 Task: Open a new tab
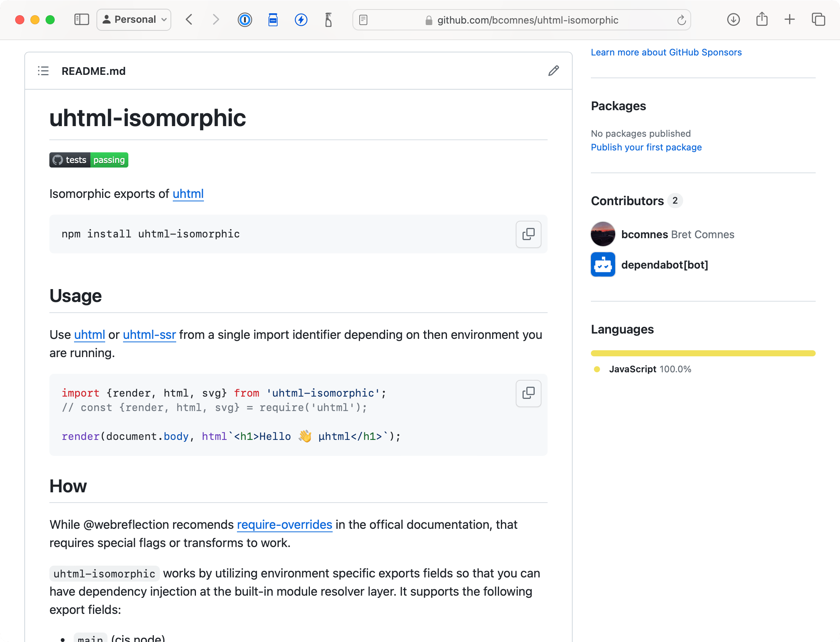tap(789, 19)
